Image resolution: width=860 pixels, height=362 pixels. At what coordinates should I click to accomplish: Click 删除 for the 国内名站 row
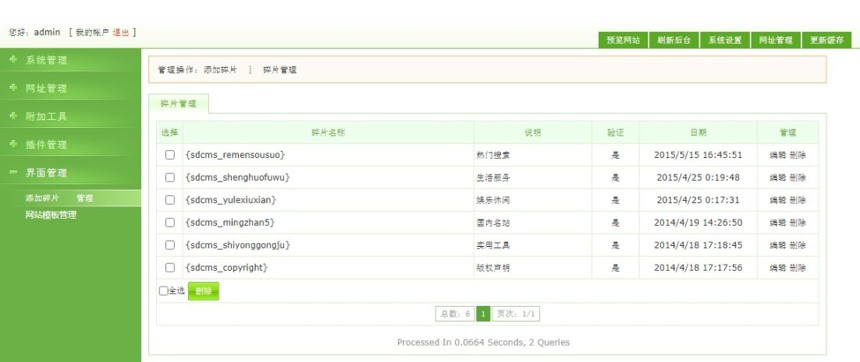(797, 223)
